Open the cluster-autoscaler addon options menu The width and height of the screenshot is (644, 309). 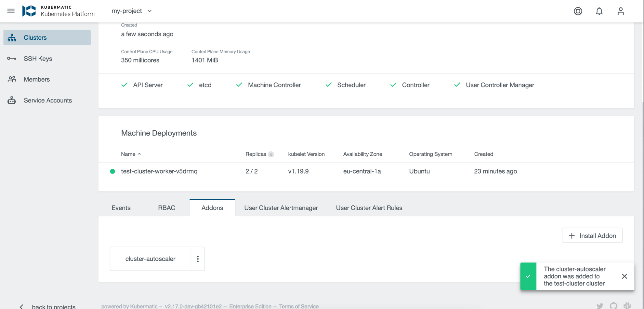[x=197, y=258]
